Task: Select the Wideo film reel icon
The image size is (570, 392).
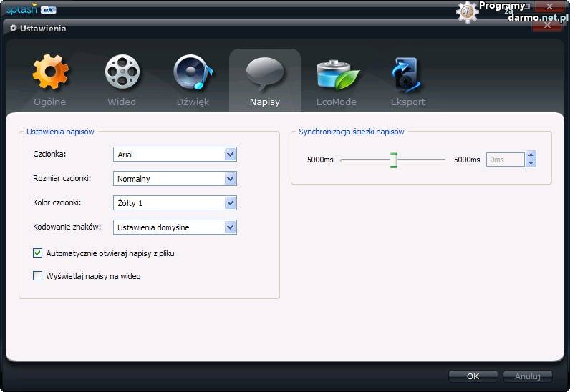Action: point(122,73)
